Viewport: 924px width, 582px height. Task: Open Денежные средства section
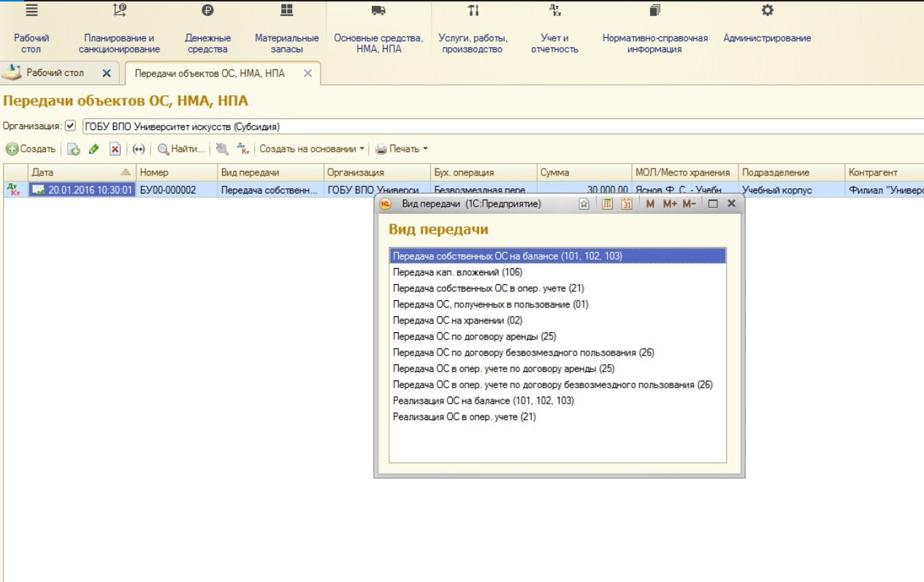coord(207,30)
